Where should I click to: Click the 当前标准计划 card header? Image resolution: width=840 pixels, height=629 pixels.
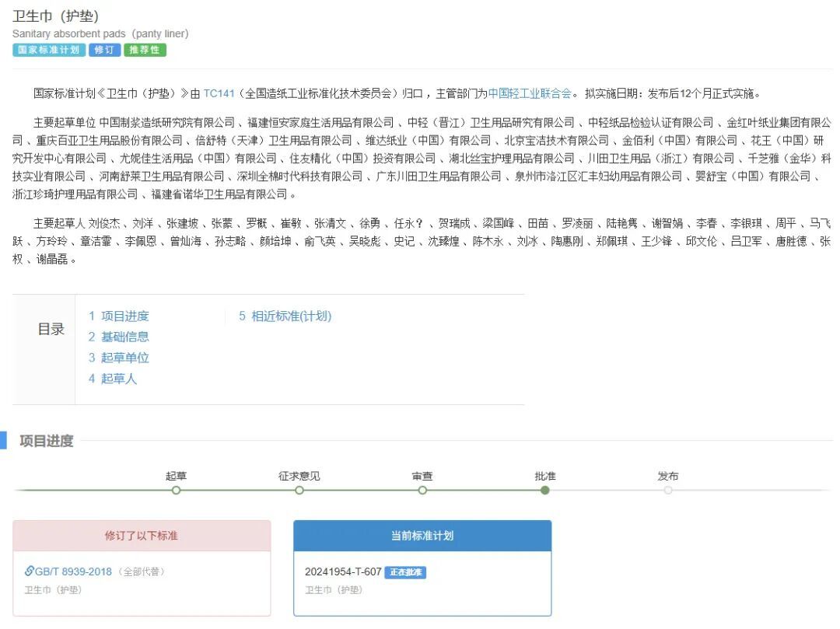(422, 536)
